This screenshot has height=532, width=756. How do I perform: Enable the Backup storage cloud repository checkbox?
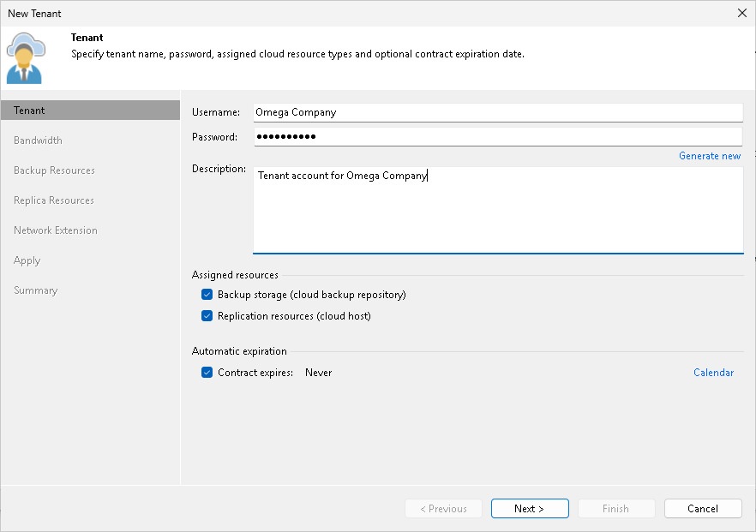(x=207, y=294)
